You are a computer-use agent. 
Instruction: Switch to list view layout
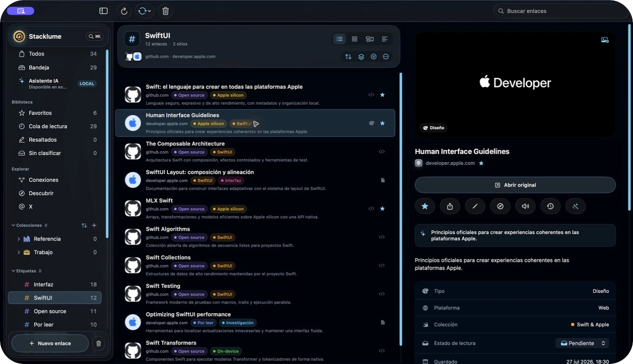[x=339, y=39]
